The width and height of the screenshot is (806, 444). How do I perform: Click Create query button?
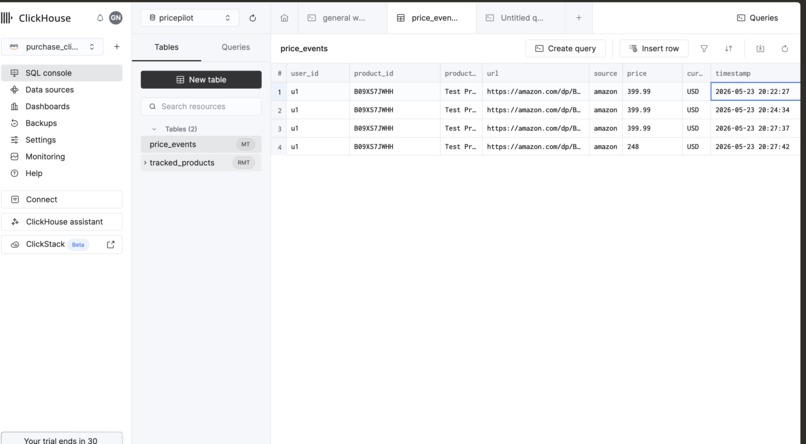[565, 48]
